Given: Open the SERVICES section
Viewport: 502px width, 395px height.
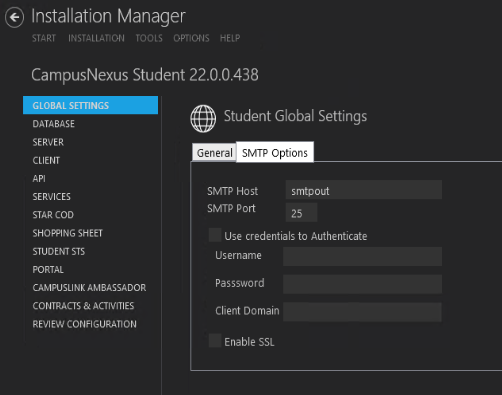Looking at the screenshot, I should click(x=52, y=197).
